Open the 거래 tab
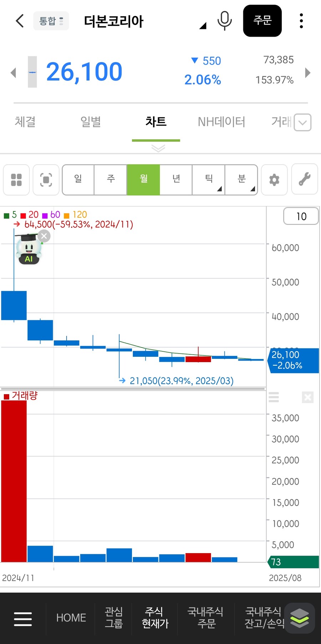 coord(281,122)
